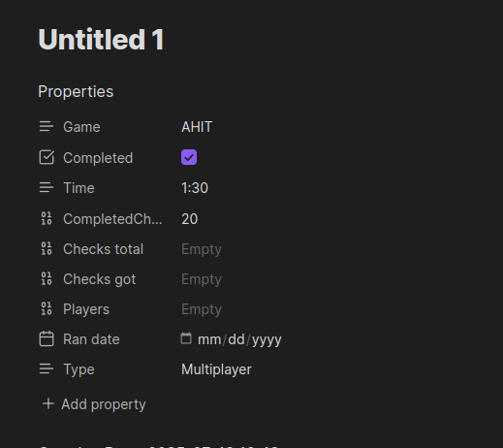The height and width of the screenshot is (448, 503).
Task: Add a new property
Action: click(x=94, y=404)
